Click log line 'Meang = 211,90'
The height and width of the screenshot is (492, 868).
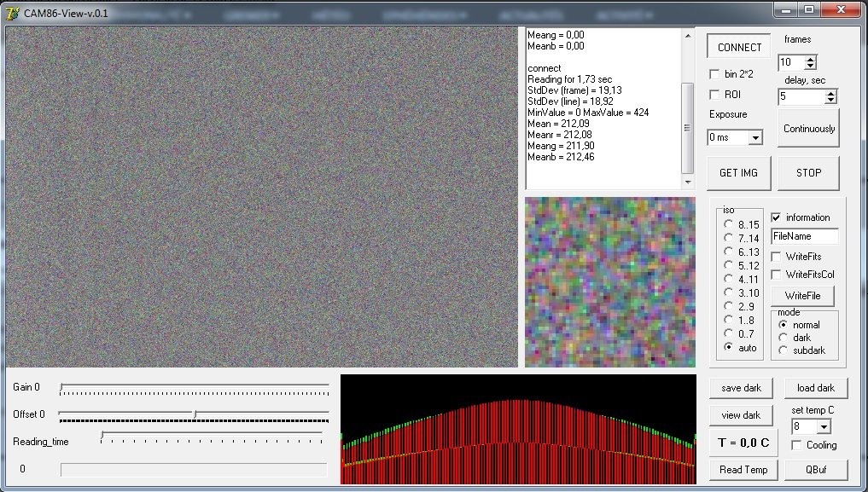tap(561, 146)
